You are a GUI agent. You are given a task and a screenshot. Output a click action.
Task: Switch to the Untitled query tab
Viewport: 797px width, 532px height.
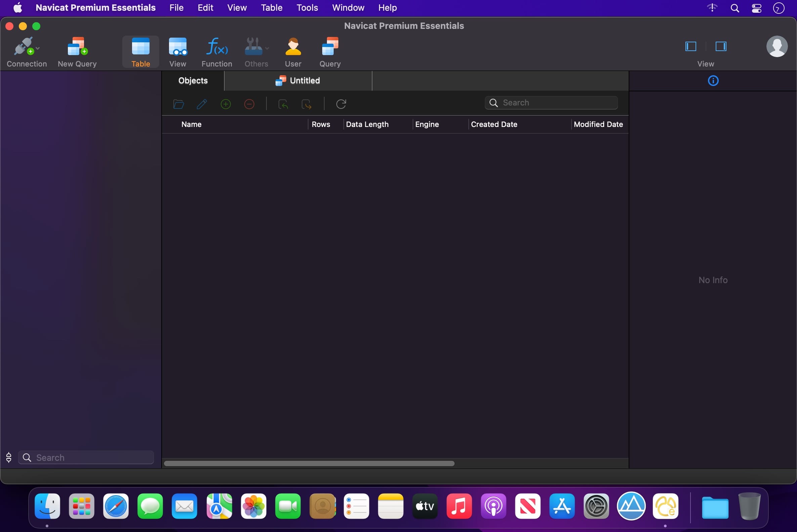point(298,81)
